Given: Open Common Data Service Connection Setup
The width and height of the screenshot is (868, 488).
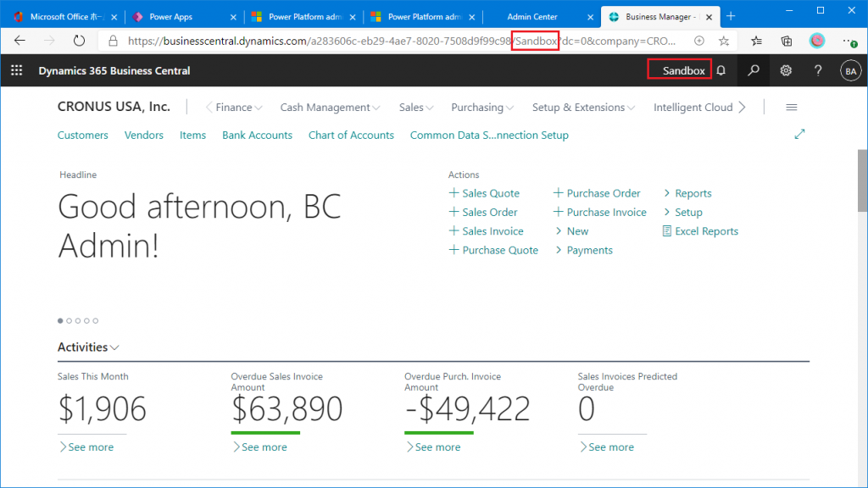Looking at the screenshot, I should (489, 135).
